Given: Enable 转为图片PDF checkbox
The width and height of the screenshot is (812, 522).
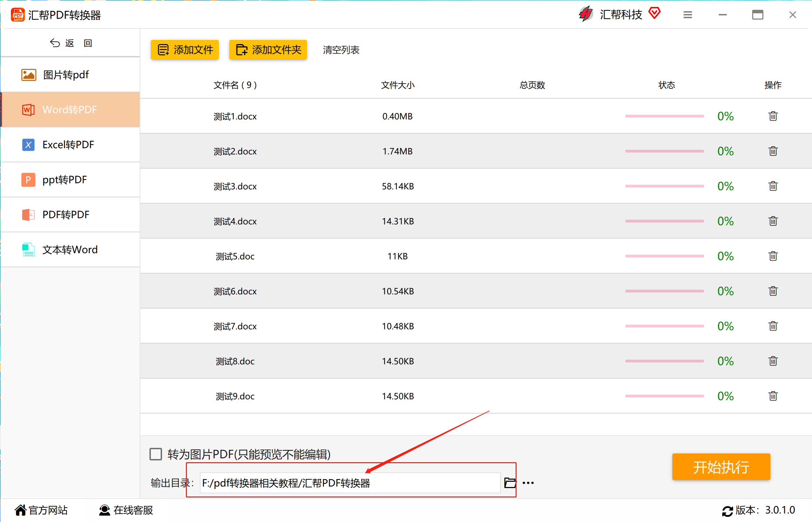Looking at the screenshot, I should tap(156, 454).
